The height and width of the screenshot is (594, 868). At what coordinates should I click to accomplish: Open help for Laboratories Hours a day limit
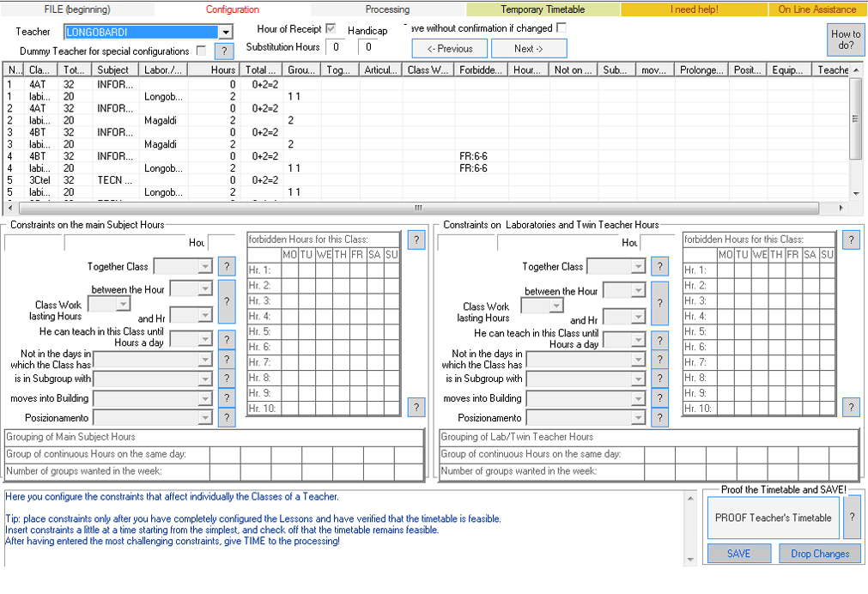pos(659,340)
